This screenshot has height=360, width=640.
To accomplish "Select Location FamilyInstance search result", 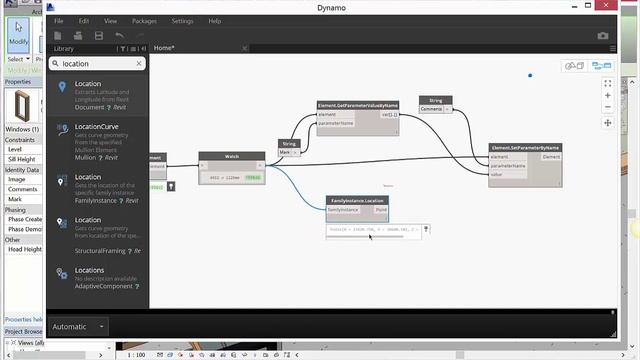I will click(x=97, y=189).
